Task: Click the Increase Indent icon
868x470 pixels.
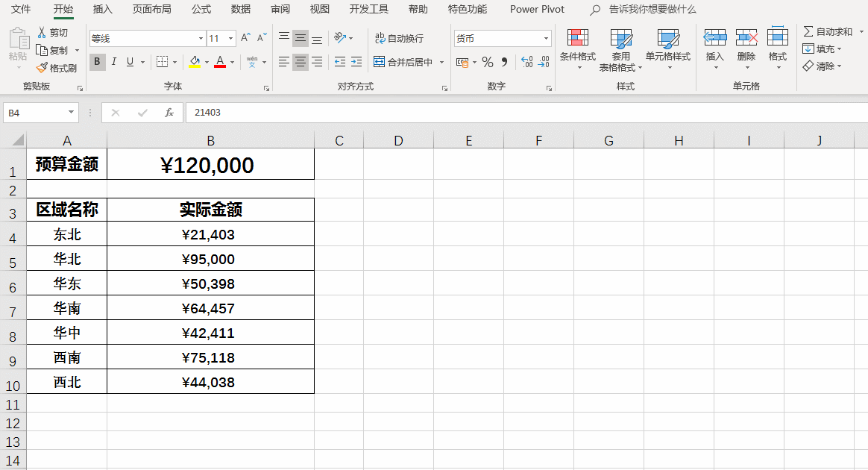Action: [356, 61]
